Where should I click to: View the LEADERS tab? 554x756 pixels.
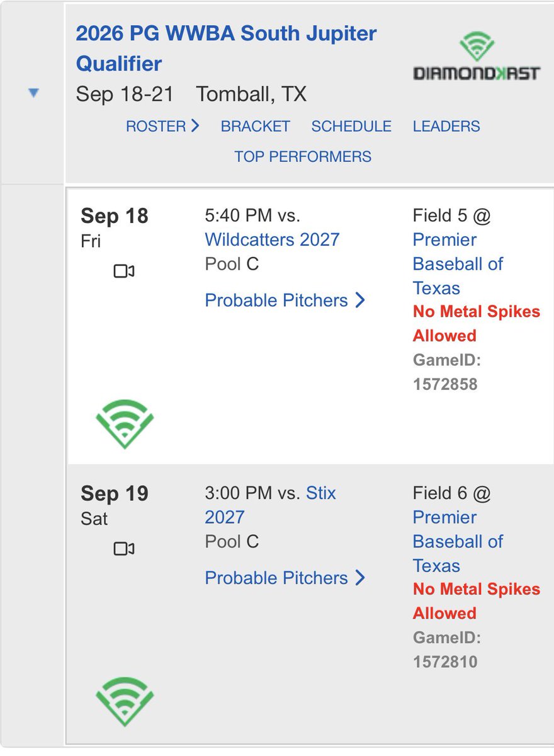(x=446, y=126)
